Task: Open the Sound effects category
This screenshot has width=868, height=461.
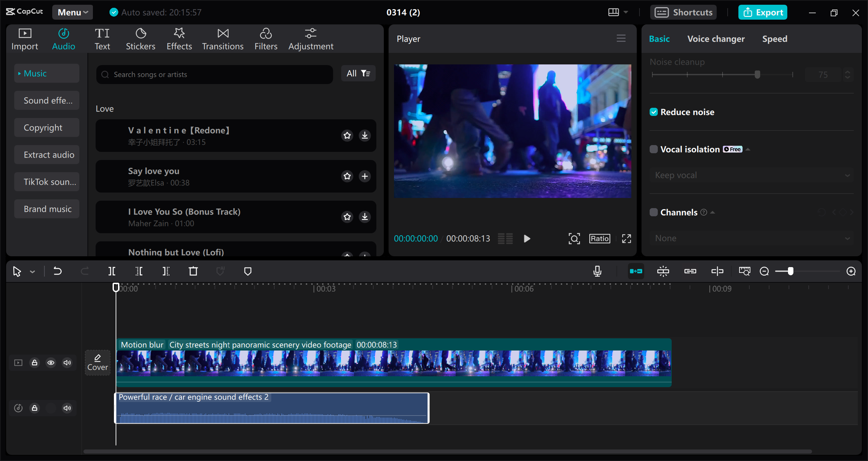Action: (47, 100)
